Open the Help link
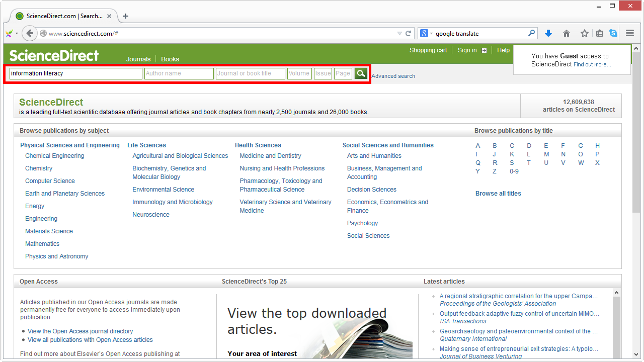 503,50
